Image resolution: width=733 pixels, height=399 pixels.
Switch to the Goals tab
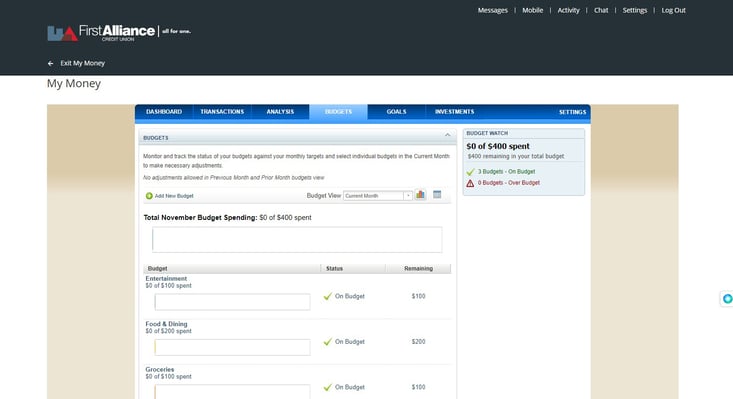point(396,112)
